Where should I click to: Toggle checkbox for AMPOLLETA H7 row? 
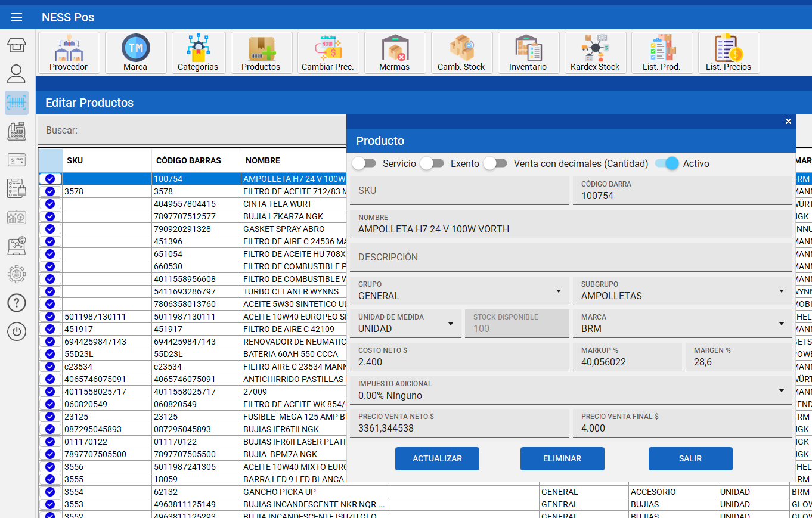[50, 179]
